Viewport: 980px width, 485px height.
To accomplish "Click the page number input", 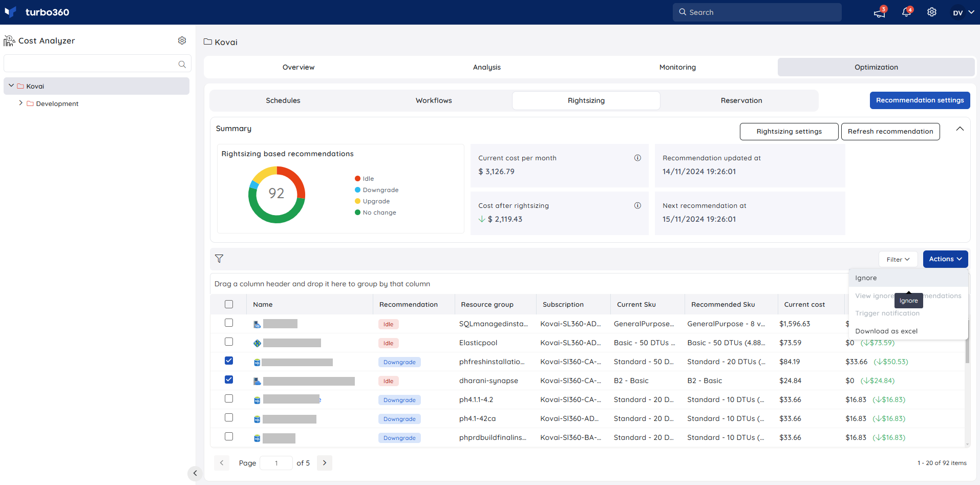I will (276, 463).
